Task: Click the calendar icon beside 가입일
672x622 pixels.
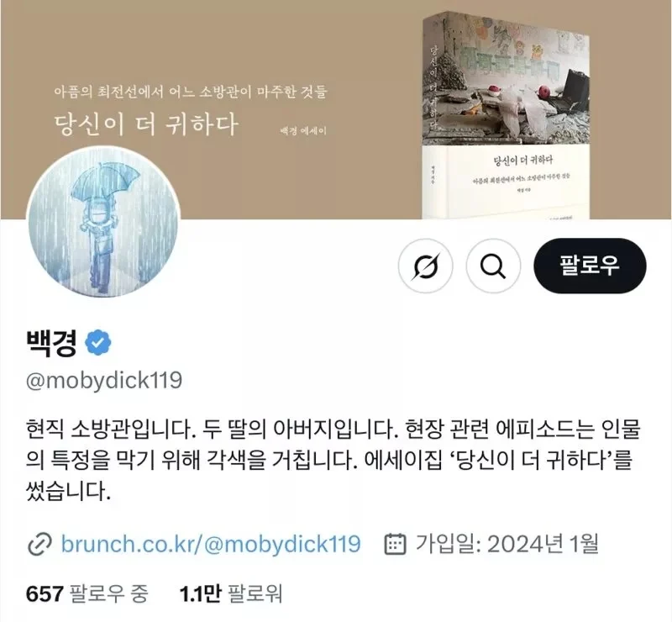Action: 395,544
